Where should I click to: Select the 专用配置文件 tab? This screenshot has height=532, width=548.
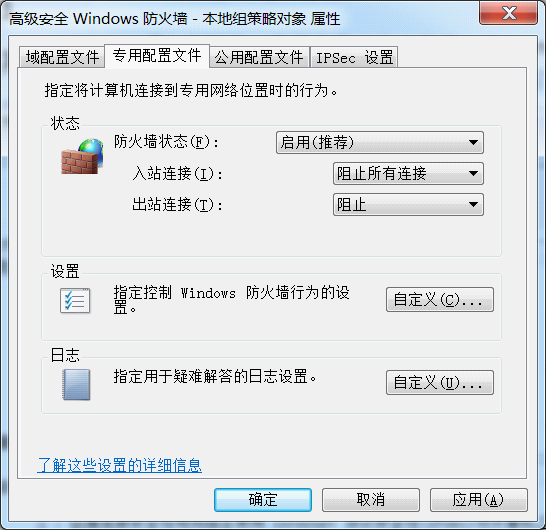click(x=157, y=56)
